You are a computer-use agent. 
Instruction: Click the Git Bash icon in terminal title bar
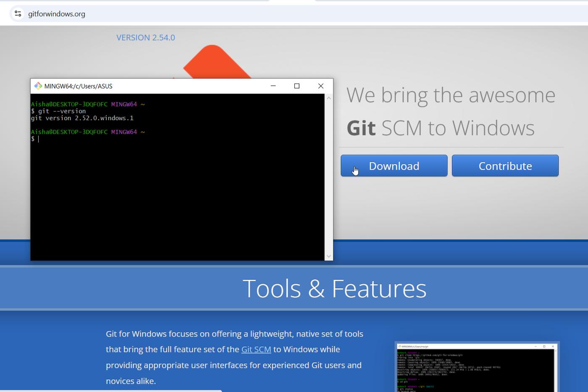pyautogui.click(x=38, y=86)
